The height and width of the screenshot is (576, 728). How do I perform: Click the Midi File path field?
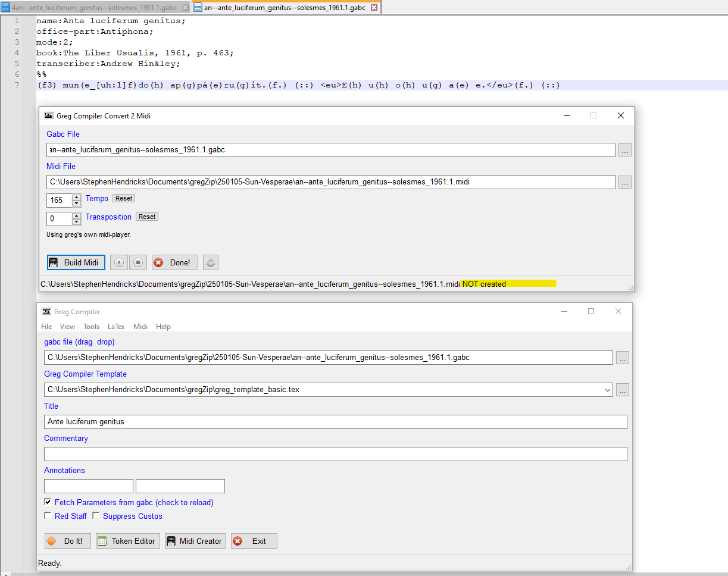[x=331, y=182]
